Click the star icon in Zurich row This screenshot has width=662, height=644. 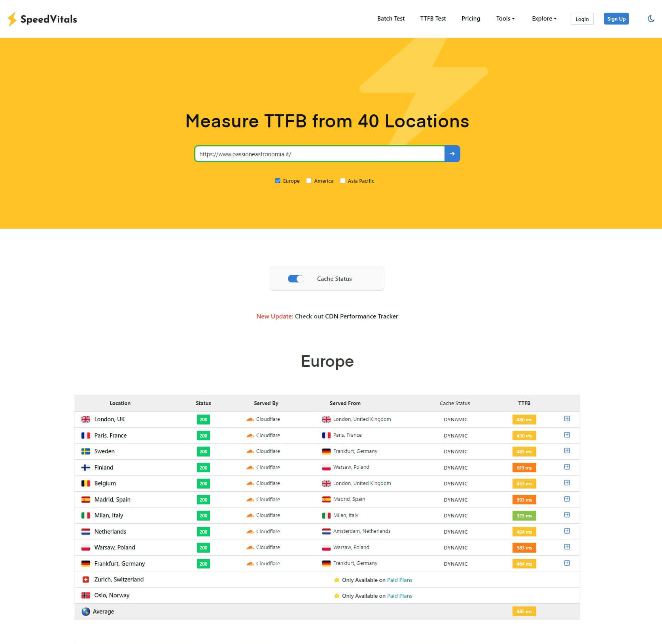337,580
